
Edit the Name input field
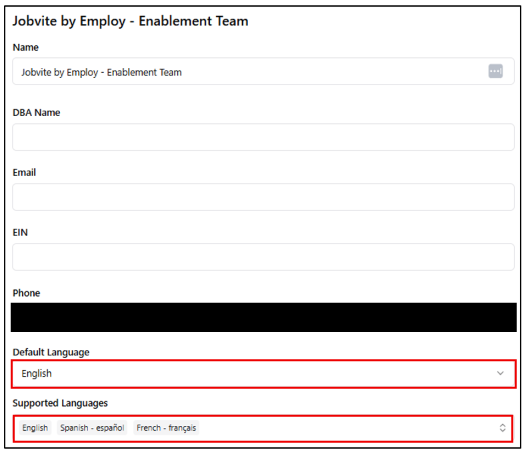[263, 71]
